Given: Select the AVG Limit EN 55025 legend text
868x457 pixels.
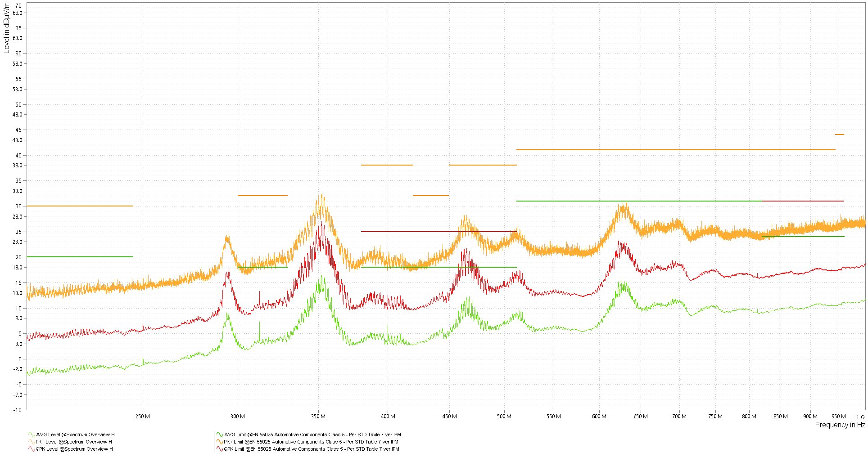Looking at the screenshot, I should (312, 435).
